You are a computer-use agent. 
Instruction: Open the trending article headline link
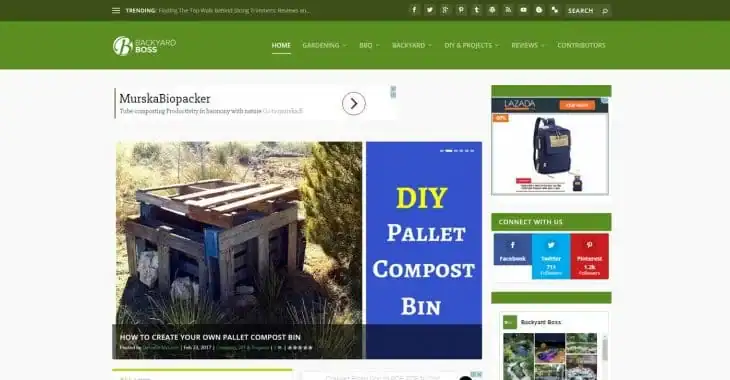[234, 10]
